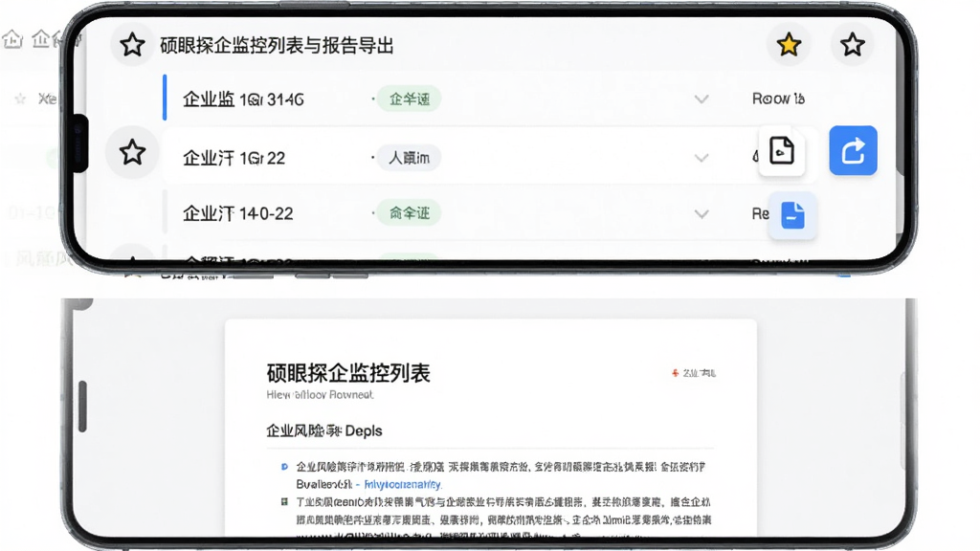The height and width of the screenshot is (551, 980).
Task: Click the 硕眼探企监控列表 report title
Action: 348,373
